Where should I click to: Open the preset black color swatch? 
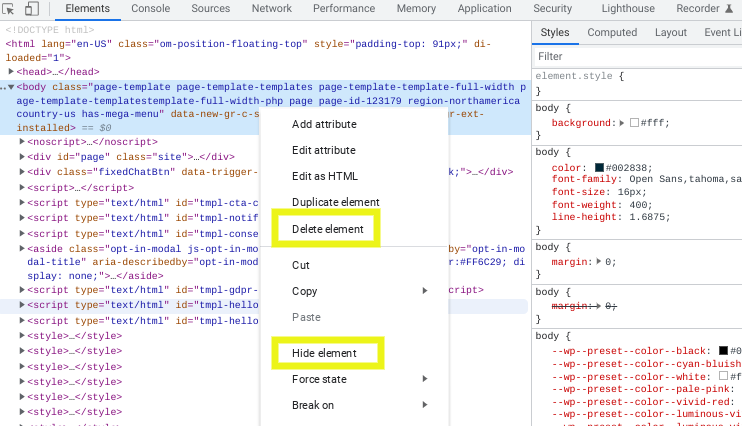pos(723,351)
